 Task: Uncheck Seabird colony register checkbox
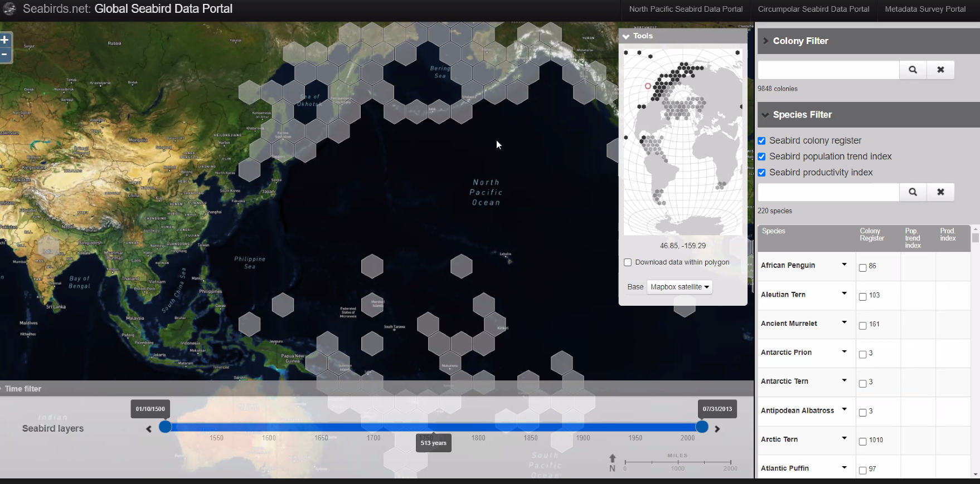(761, 141)
